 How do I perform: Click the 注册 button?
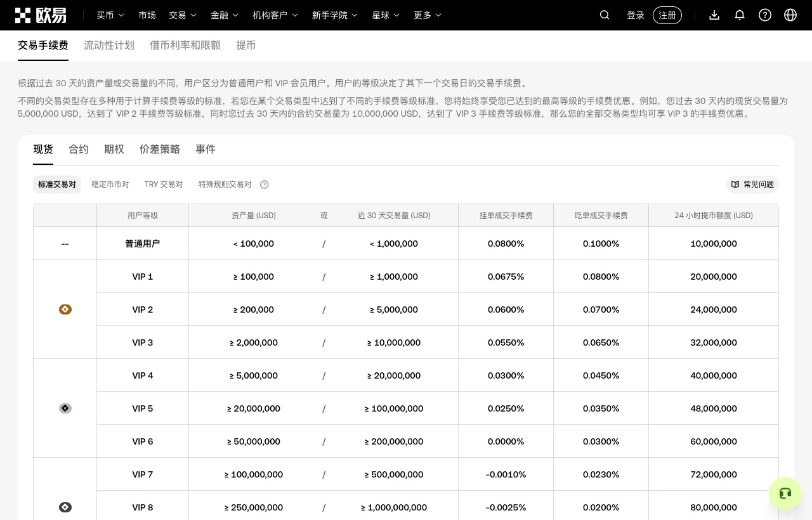point(667,15)
